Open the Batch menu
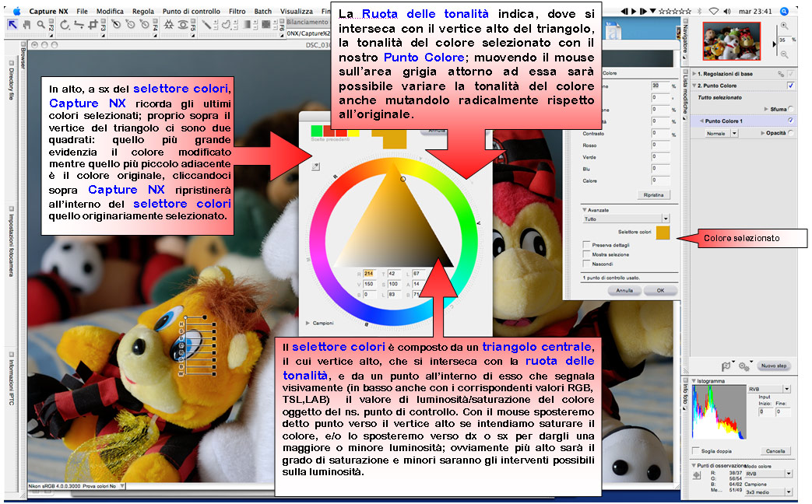Screen dimensions: 812x504 [x=262, y=11]
